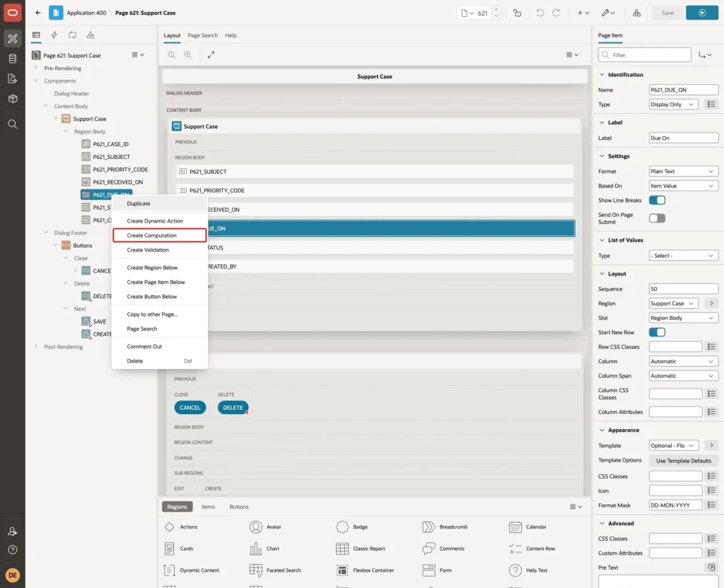
Task: Click the DE user avatar
Action: pos(13,575)
